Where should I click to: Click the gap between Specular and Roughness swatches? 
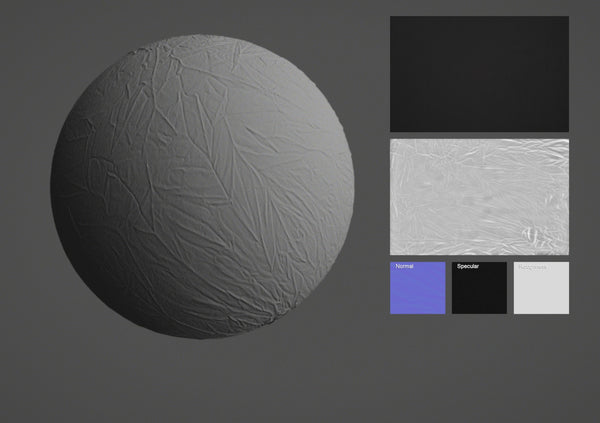(510, 288)
